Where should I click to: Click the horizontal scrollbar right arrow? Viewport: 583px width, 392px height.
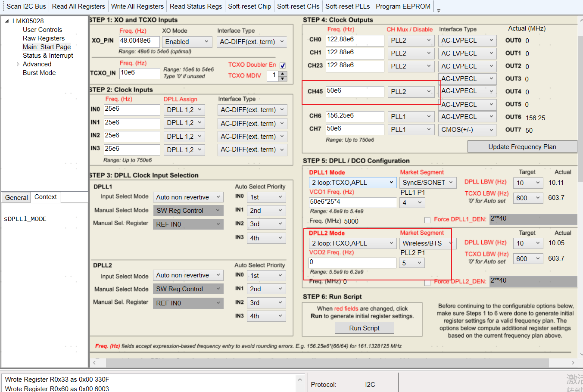pyautogui.click(x=573, y=363)
